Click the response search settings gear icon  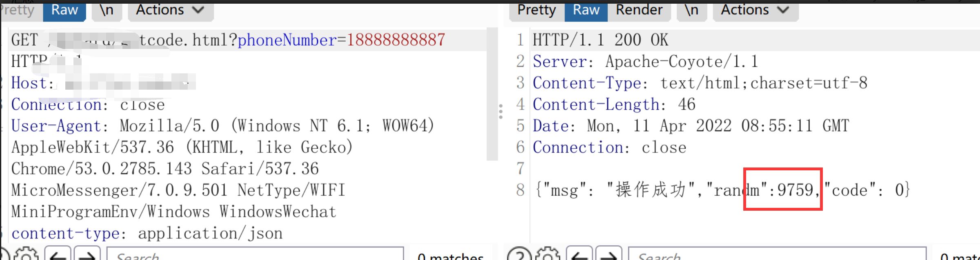pos(548,255)
